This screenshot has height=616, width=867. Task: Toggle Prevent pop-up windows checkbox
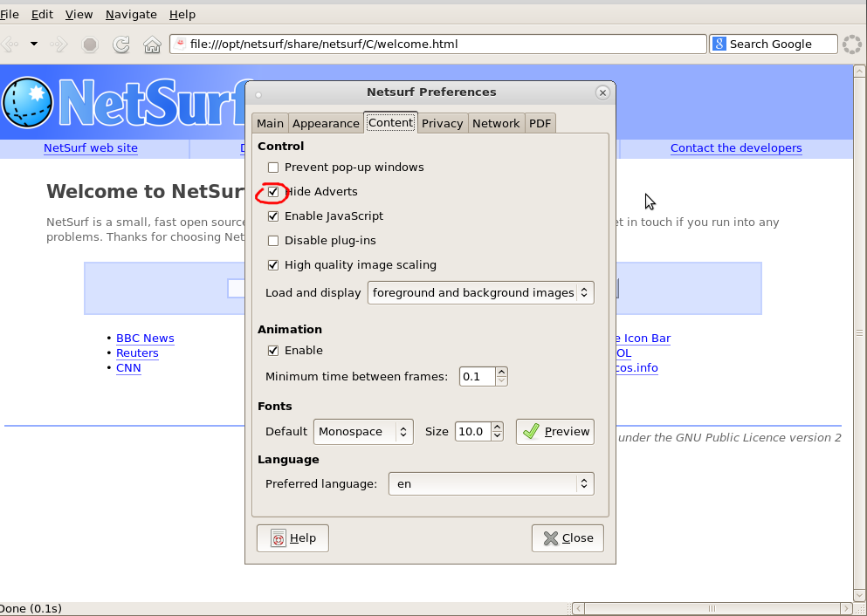click(x=273, y=168)
